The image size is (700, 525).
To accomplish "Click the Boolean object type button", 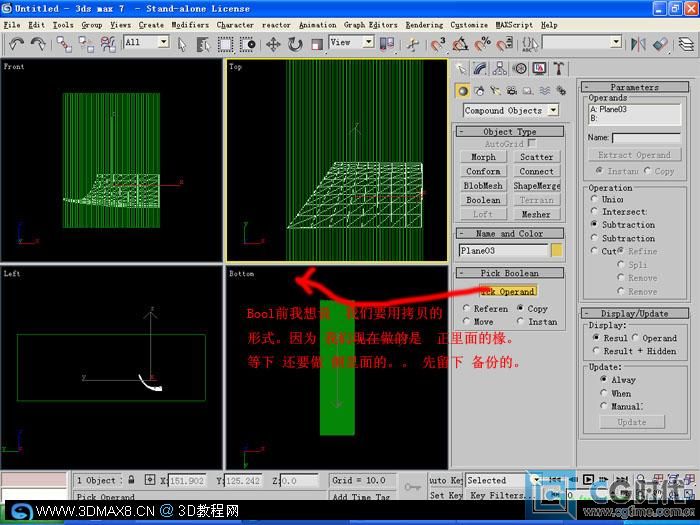I will (x=483, y=200).
